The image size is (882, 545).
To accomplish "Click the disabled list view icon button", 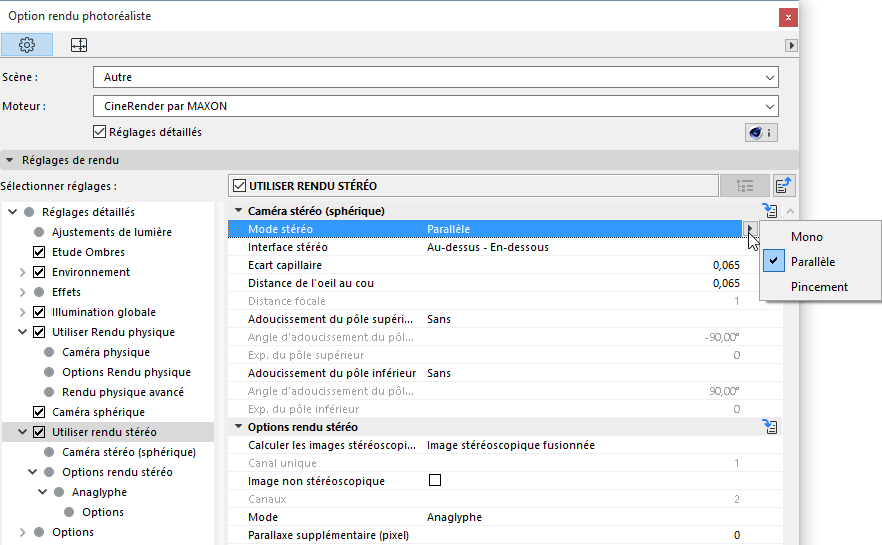I will click(x=745, y=186).
